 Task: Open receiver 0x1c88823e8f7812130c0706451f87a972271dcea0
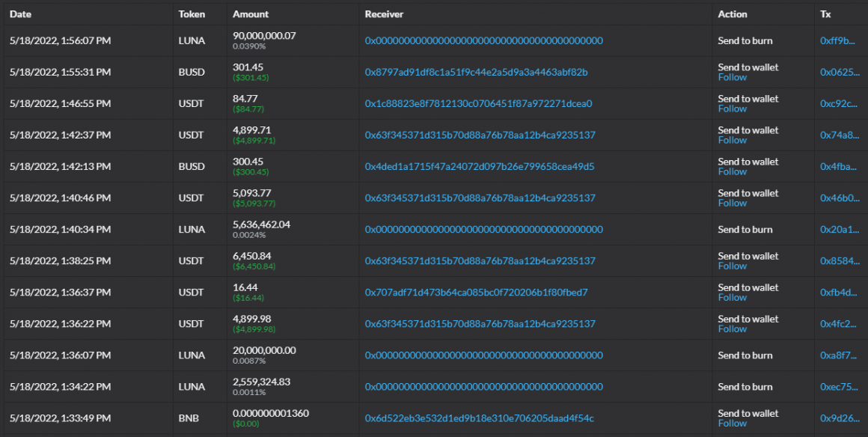[478, 103]
